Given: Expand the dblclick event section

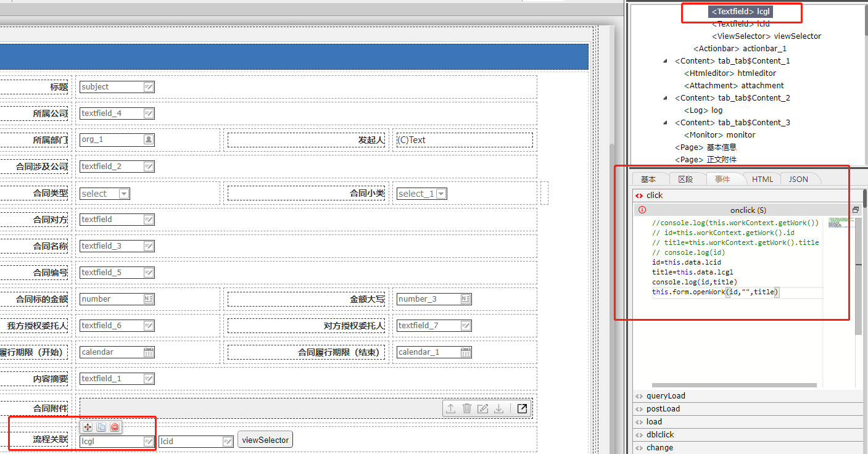Looking at the screenshot, I should point(748,435).
